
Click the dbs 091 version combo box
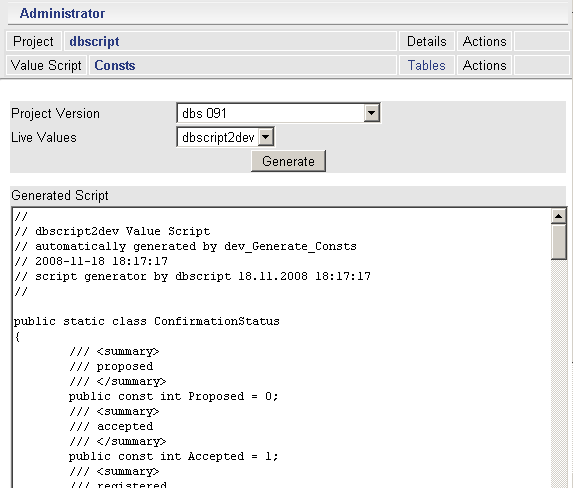tap(278, 113)
